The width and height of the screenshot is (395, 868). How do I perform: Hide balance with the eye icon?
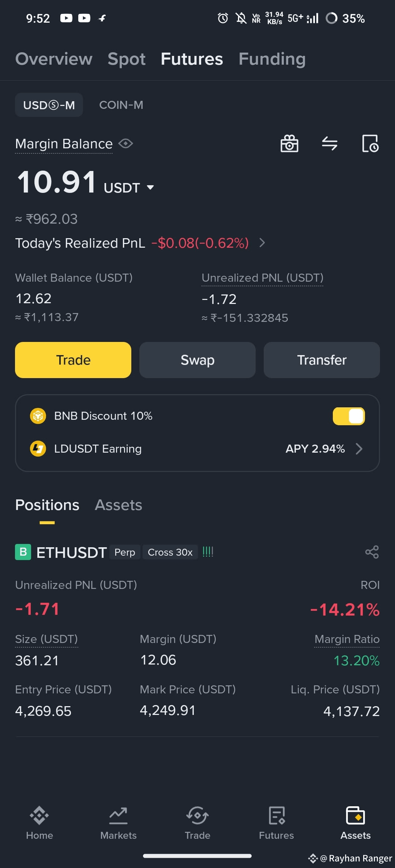coord(125,144)
